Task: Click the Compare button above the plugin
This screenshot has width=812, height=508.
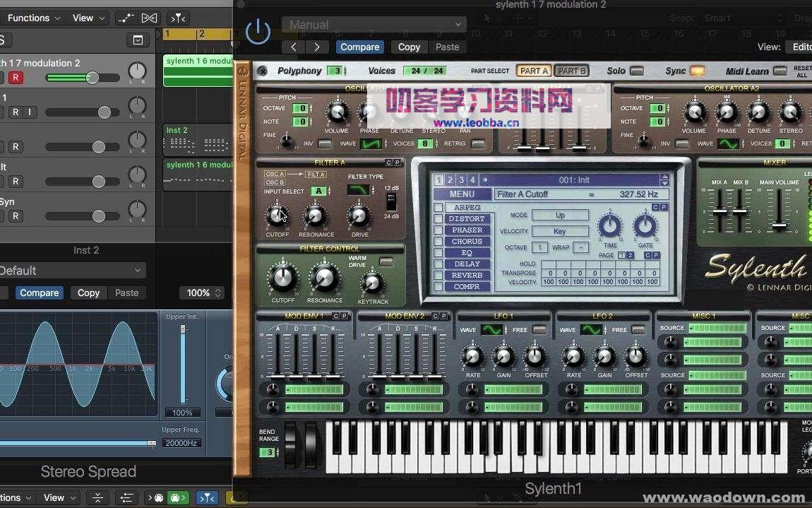Action: click(359, 47)
